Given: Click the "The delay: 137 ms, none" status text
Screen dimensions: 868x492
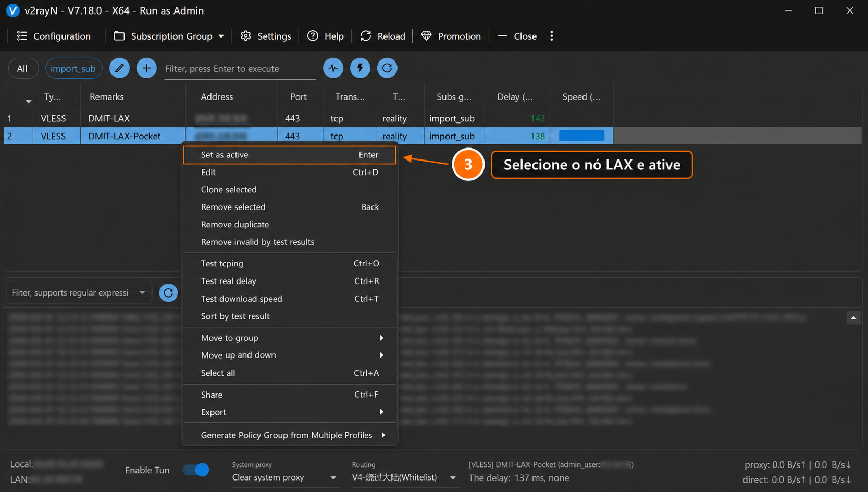Looking at the screenshot, I should click(519, 478).
